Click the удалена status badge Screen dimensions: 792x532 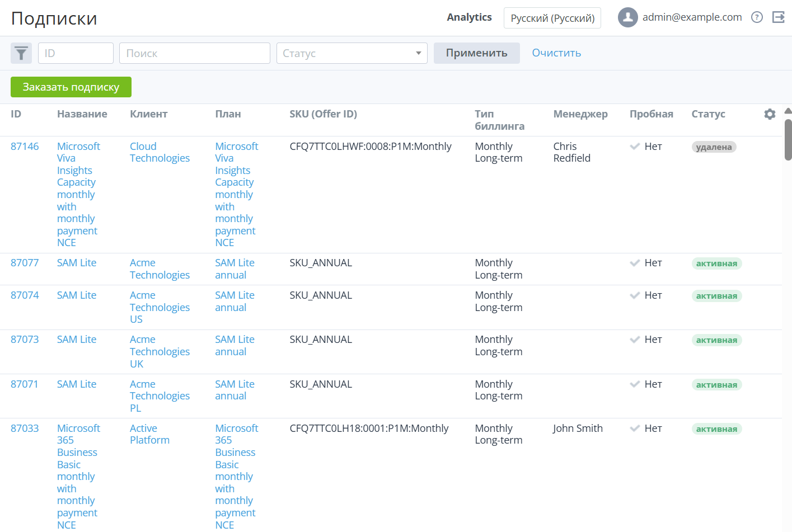(x=714, y=147)
